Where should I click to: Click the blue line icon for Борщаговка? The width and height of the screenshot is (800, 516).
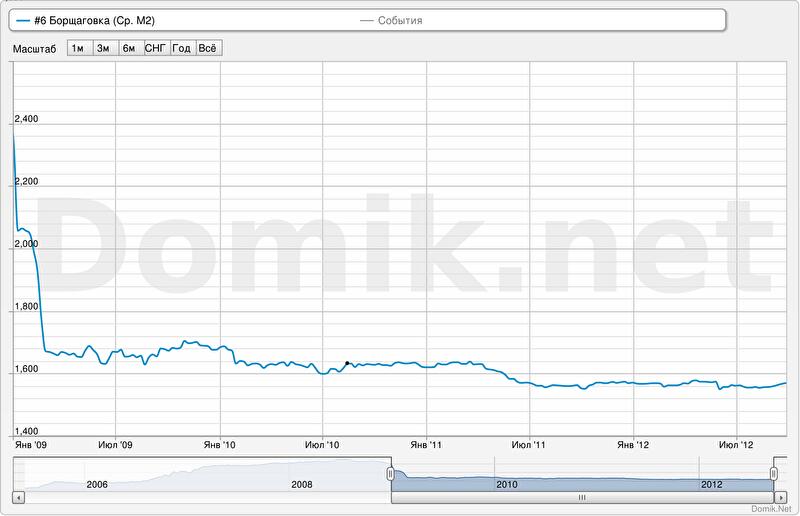tap(23, 20)
